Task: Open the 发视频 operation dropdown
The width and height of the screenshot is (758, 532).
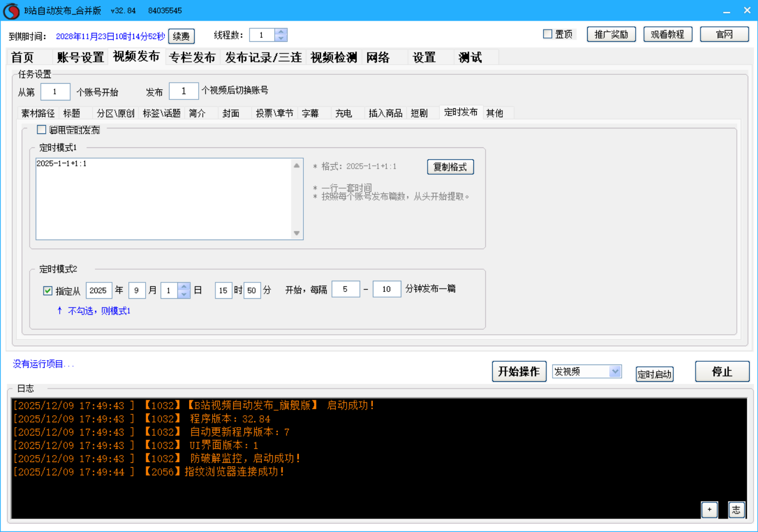Action: click(615, 371)
